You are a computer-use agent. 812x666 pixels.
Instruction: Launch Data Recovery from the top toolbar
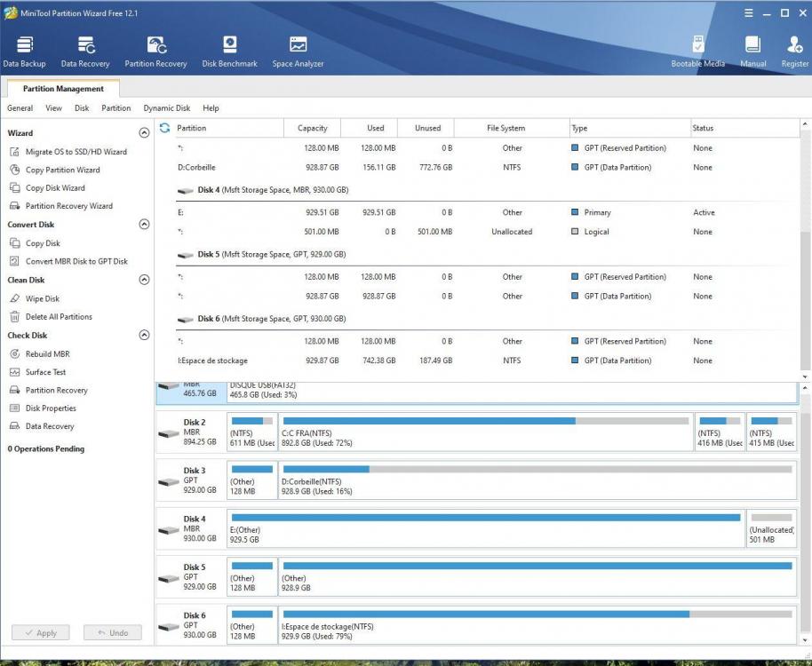[85, 51]
